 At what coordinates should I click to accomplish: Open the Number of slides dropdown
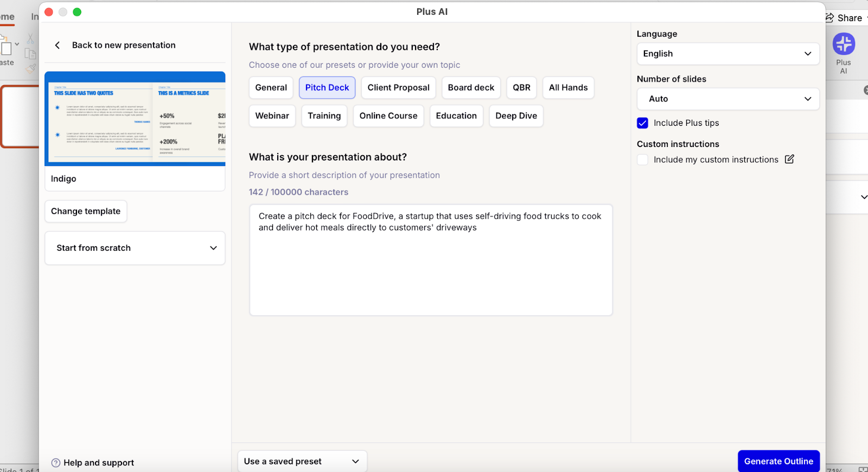point(727,99)
